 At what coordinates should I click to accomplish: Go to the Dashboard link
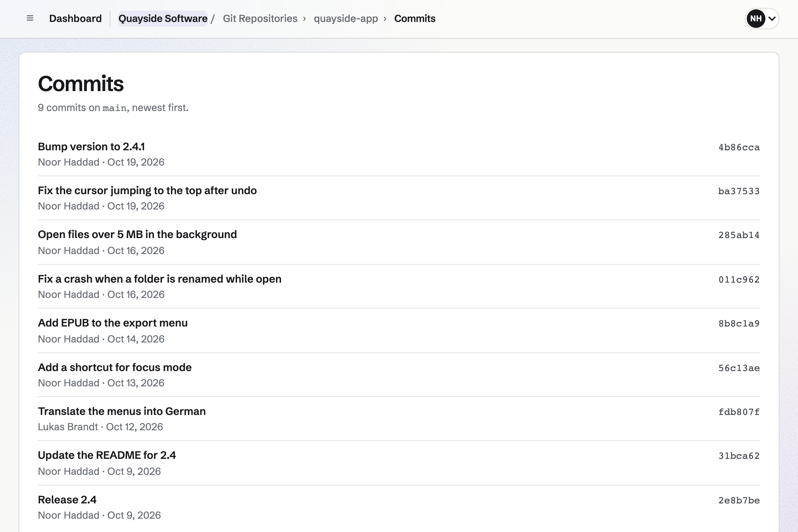tap(75, 18)
